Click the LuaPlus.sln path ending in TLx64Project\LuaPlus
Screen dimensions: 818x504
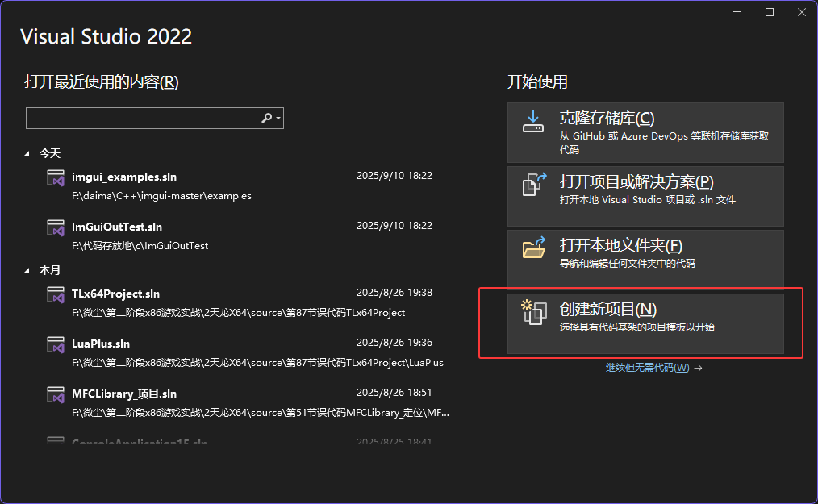pos(257,363)
